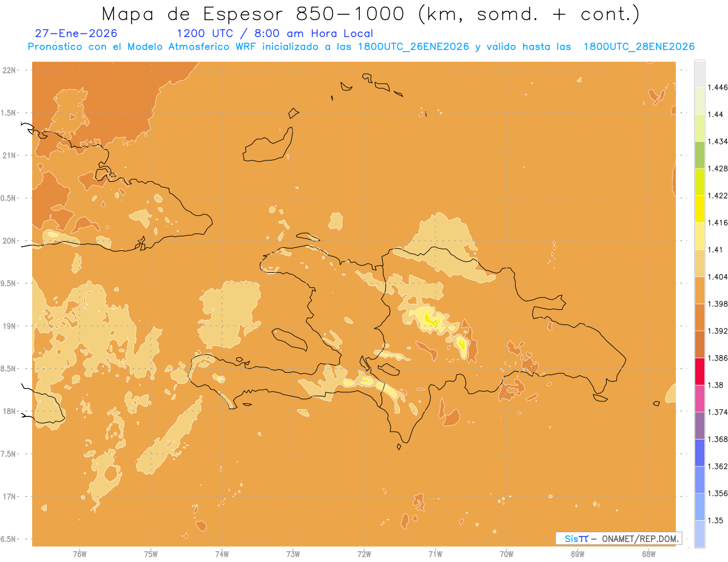The height and width of the screenshot is (562, 728).
Task: Click the WRF forecast description line
Action: pos(361,47)
